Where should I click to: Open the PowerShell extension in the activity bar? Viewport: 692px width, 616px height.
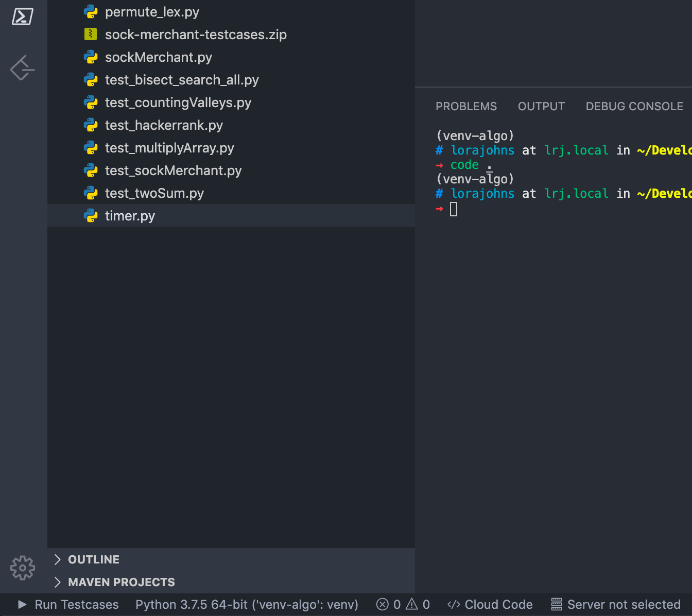(x=22, y=16)
